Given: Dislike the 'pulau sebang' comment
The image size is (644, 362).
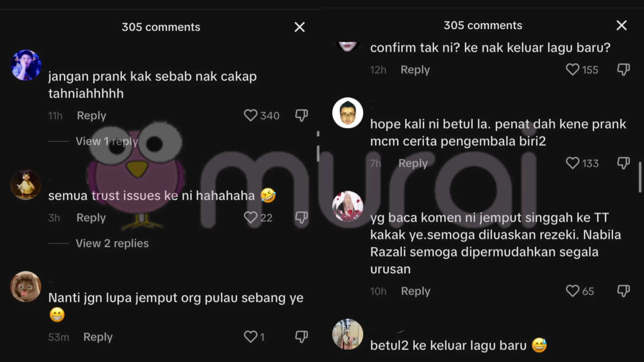Looking at the screenshot, I should pyautogui.click(x=301, y=337).
